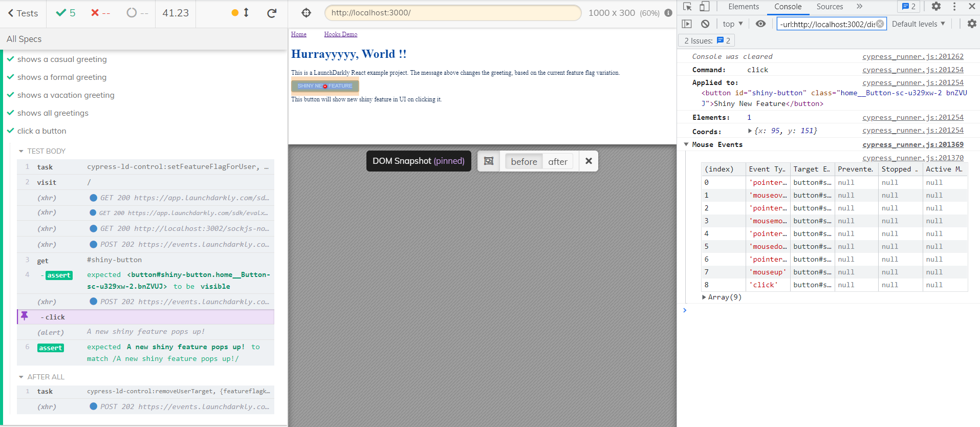Toggle the live expression eye icon

(761, 24)
